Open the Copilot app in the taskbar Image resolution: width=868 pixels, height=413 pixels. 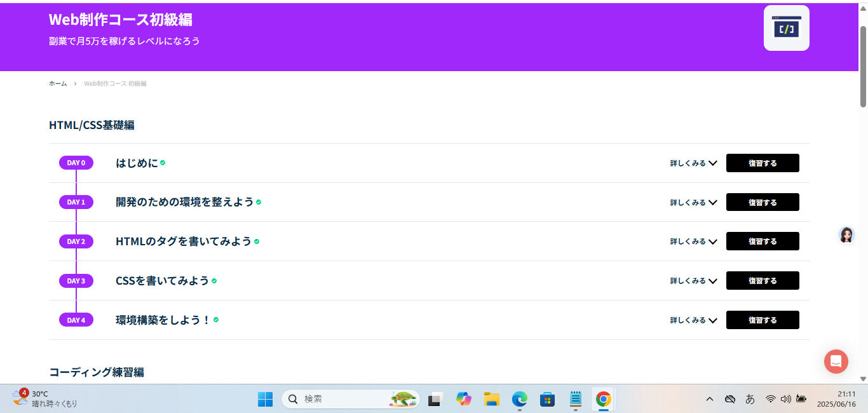[x=463, y=399]
